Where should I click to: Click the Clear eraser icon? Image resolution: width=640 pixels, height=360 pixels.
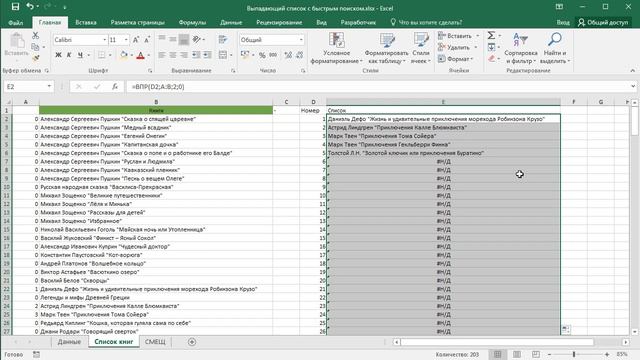491,59
